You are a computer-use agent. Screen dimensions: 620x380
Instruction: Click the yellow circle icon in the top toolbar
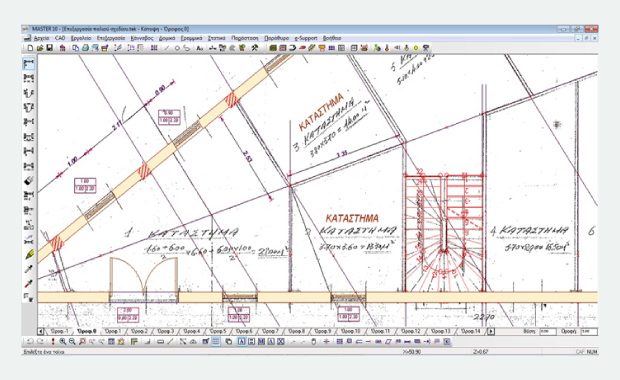click(416, 48)
